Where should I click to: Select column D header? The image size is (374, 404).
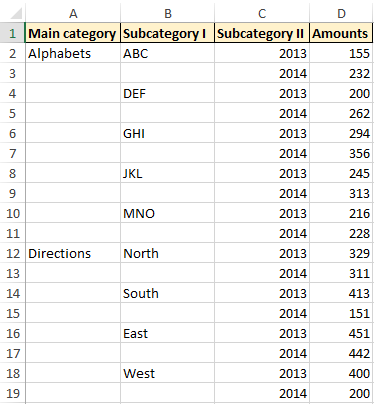pos(341,13)
